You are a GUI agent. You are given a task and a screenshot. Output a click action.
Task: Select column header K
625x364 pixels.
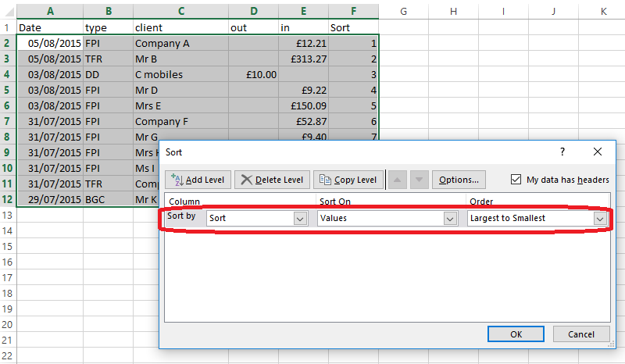(x=603, y=11)
